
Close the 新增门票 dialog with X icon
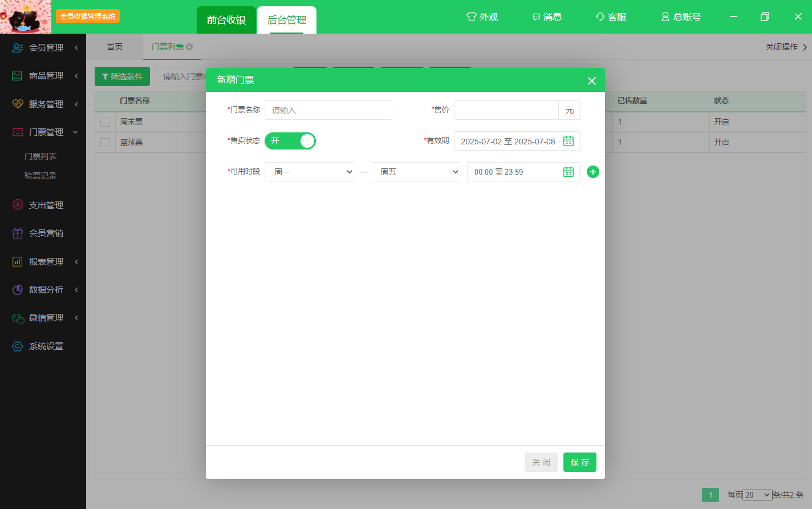coord(591,81)
